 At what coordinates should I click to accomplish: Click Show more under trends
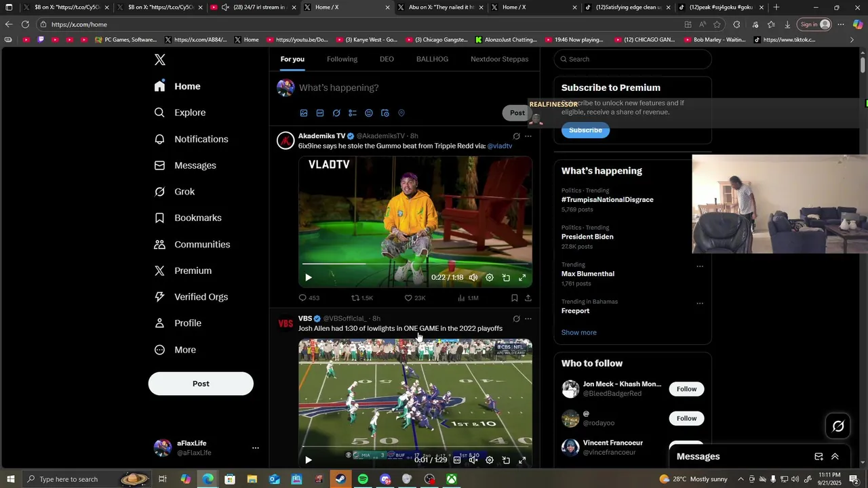pyautogui.click(x=579, y=333)
